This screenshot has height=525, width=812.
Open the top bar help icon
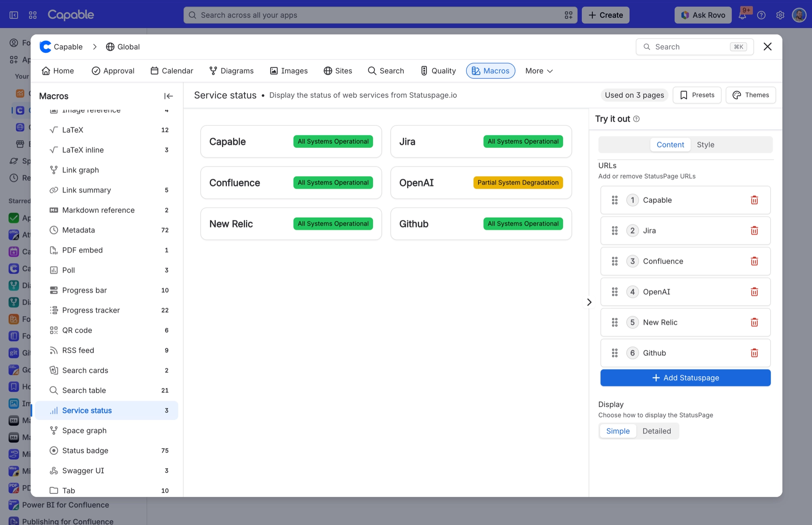pos(761,15)
